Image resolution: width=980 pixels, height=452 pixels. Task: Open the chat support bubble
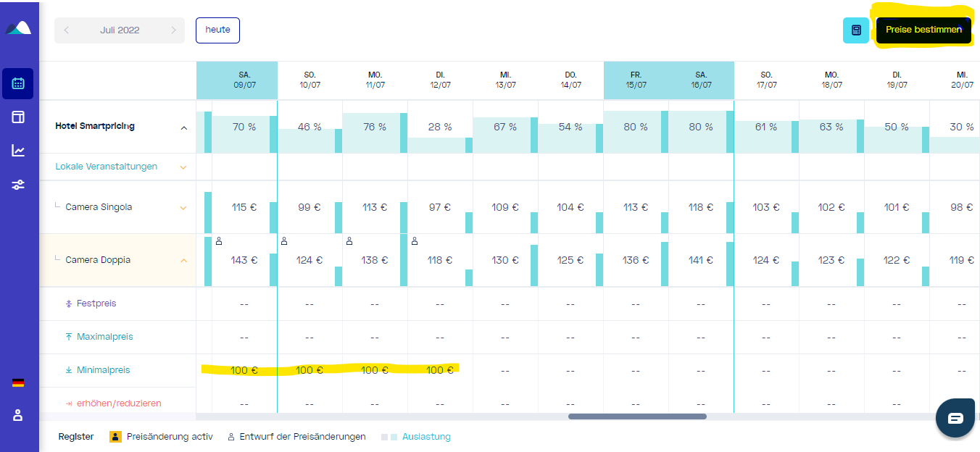coord(955,418)
